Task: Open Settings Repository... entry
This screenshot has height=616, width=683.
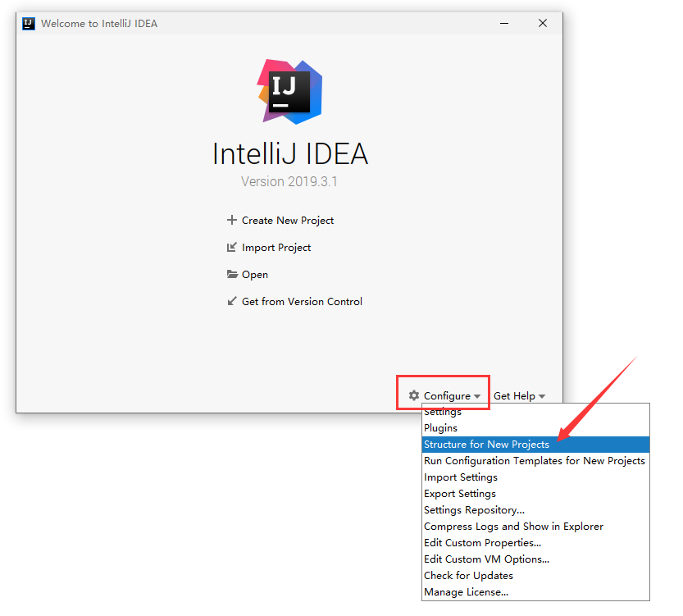Action: coord(535,510)
